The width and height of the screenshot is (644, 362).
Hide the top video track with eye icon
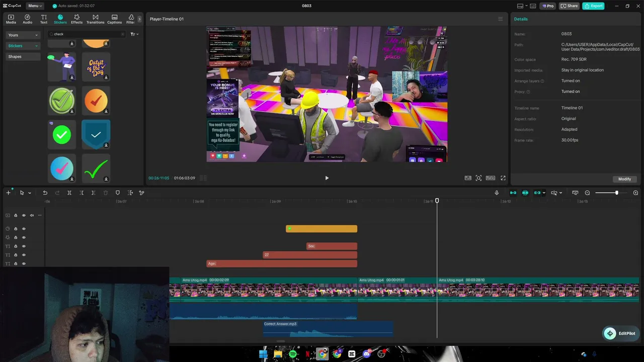click(24, 215)
